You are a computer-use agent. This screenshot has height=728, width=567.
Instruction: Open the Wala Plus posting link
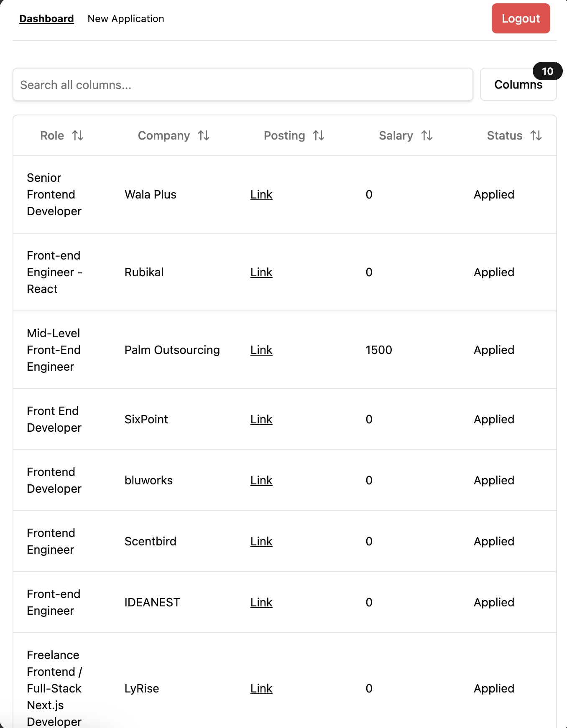[x=261, y=194]
